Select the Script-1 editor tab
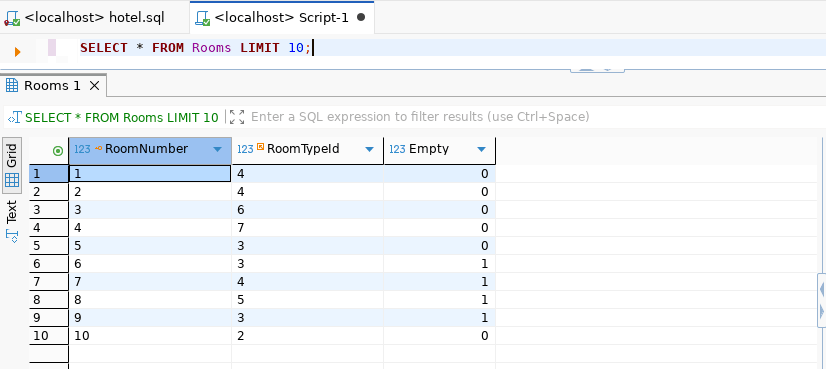This screenshot has height=369, width=826. click(x=281, y=17)
